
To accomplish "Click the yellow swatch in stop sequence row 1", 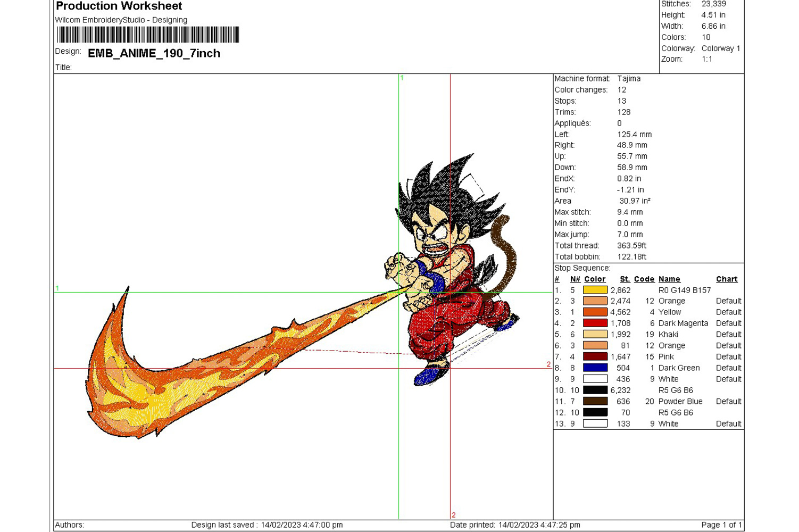I will coord(595,290).
